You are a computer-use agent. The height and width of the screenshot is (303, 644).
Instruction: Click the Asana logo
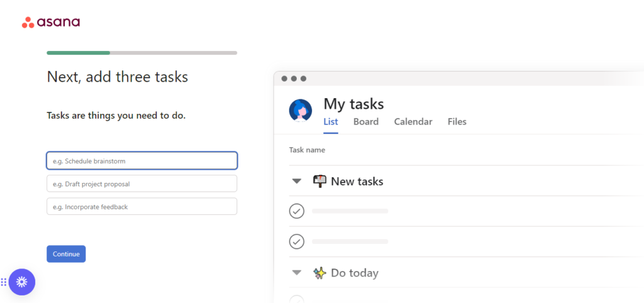coord(51,23)
